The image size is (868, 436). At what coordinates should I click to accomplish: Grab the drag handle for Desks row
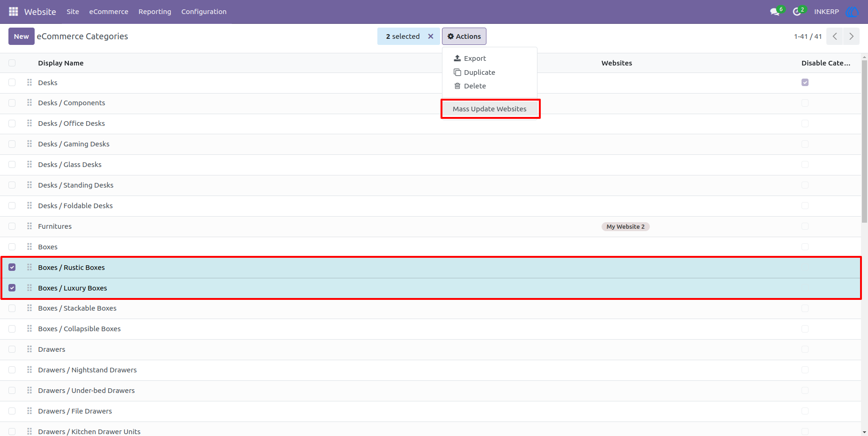click(x=29, y=82)
